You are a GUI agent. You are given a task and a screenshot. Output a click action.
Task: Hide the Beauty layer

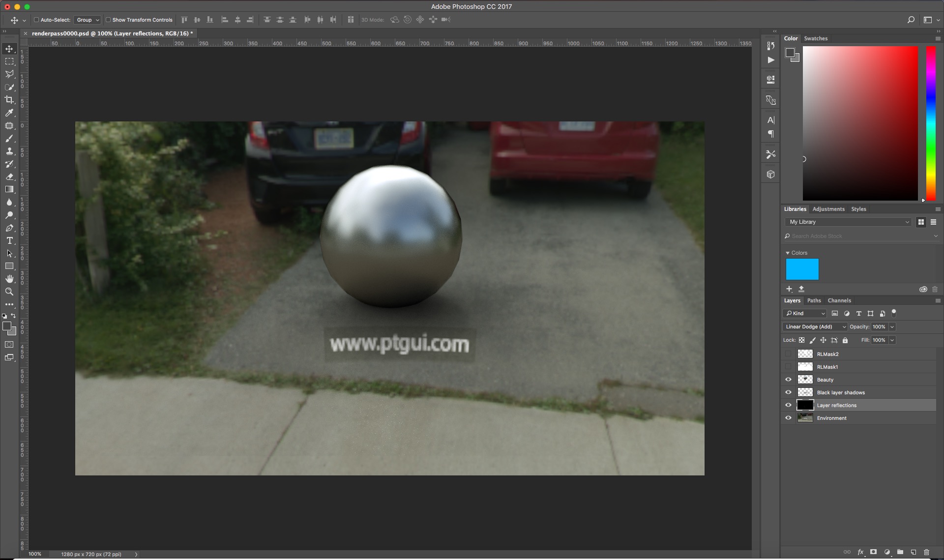[x=789, y=380]
